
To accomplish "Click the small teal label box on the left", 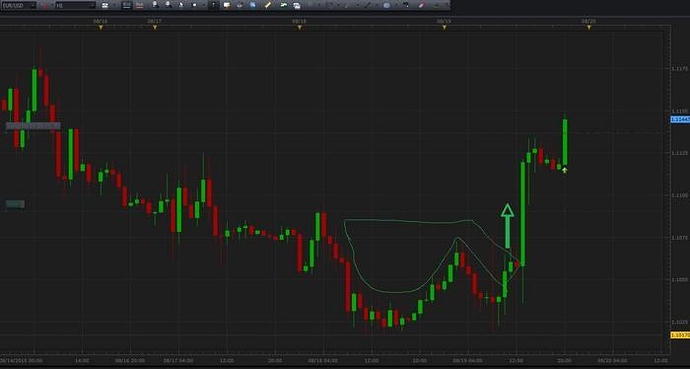I will (15, 204).
